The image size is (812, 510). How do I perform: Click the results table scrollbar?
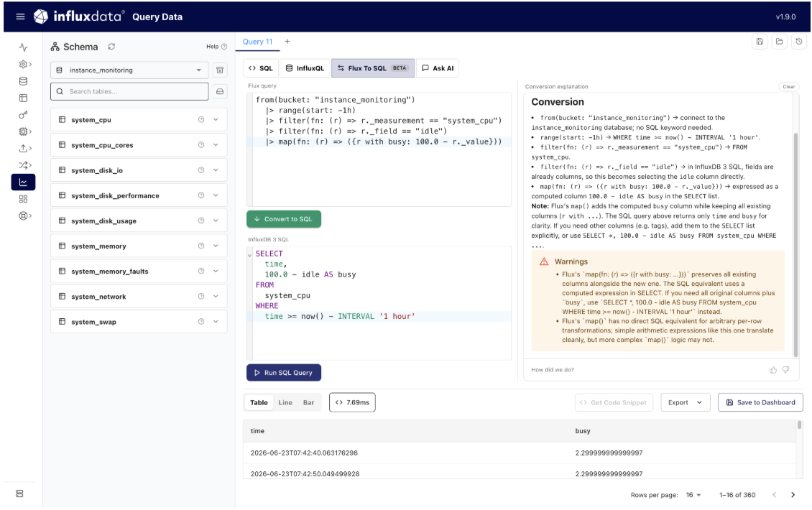click(x=800, y=425)
